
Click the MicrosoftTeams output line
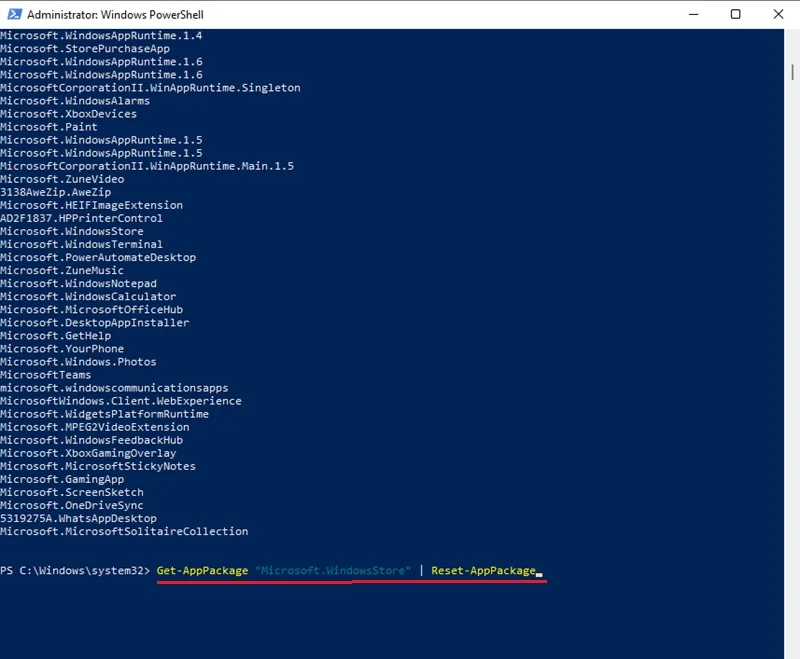[x=45, y=375]
